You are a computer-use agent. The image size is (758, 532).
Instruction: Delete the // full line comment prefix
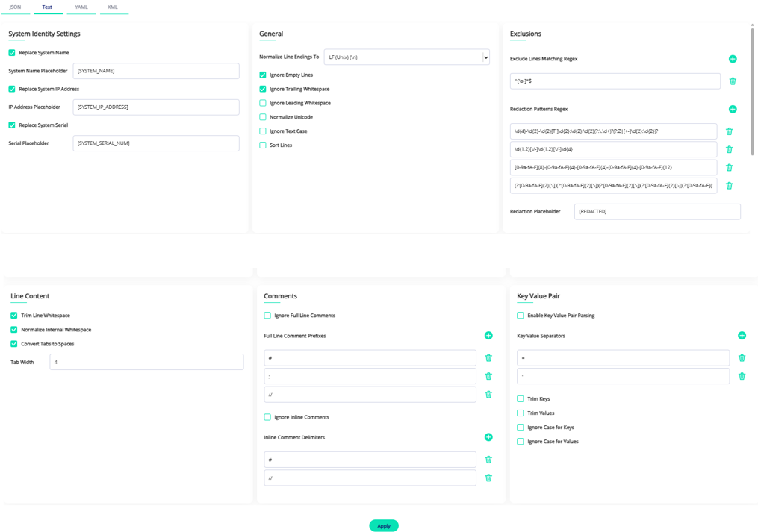(488, 395)
